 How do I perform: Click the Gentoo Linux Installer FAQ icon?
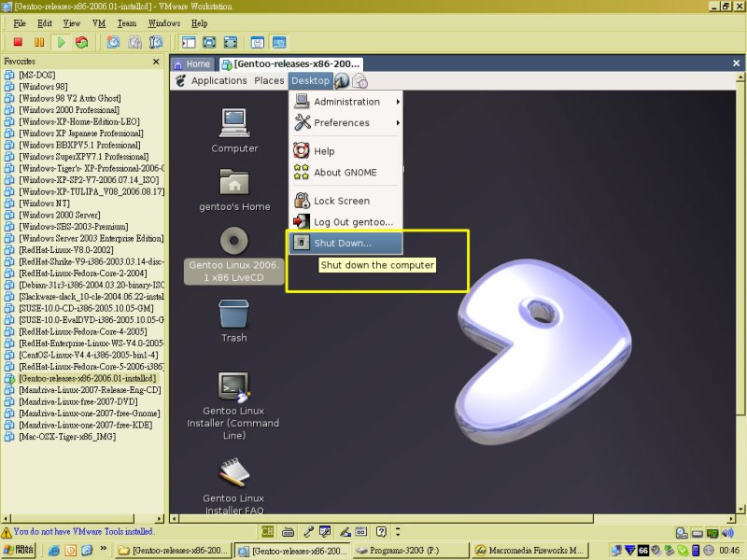tap(234, 472)
